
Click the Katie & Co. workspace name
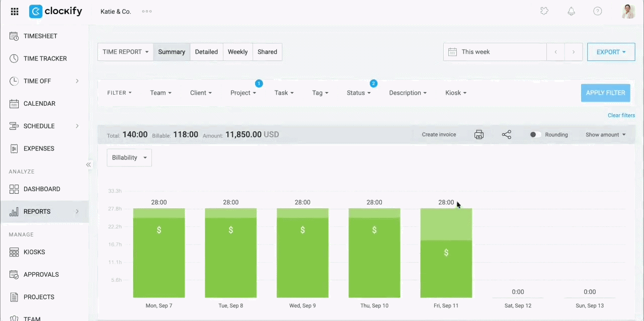[x=116, y=11]
